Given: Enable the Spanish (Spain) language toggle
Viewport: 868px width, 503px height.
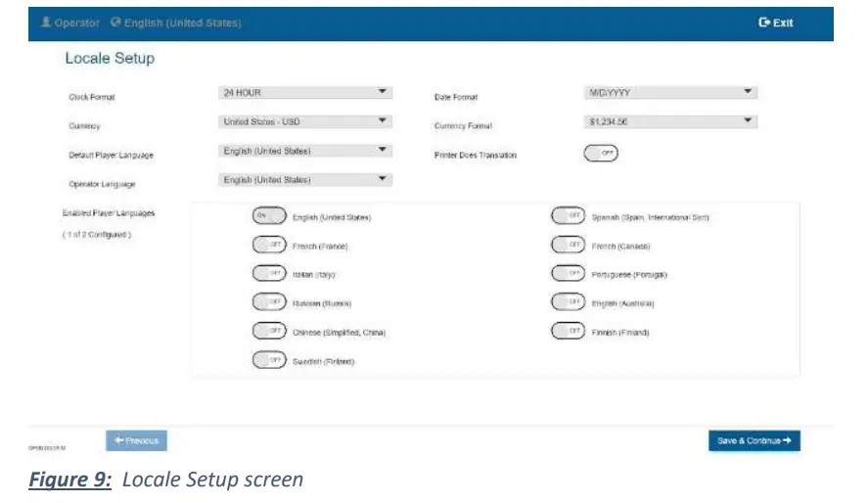Looking at the screenshot, I should coord(568,216).
